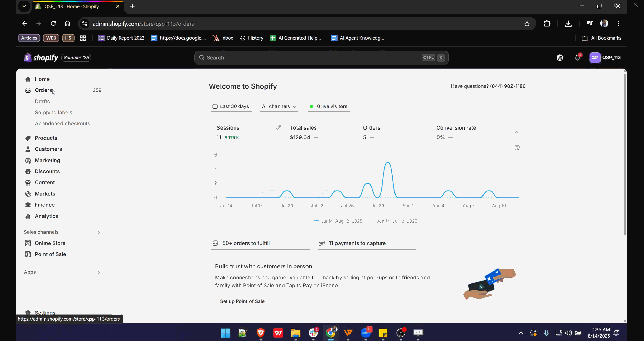Open the chart explore report icon
Screen dimensions: 644x341
517,148
